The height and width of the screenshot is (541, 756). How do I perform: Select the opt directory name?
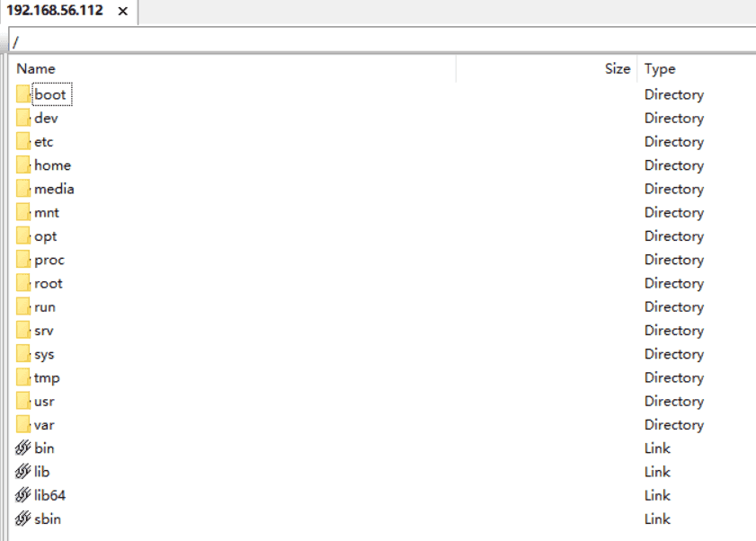(46, 236)
